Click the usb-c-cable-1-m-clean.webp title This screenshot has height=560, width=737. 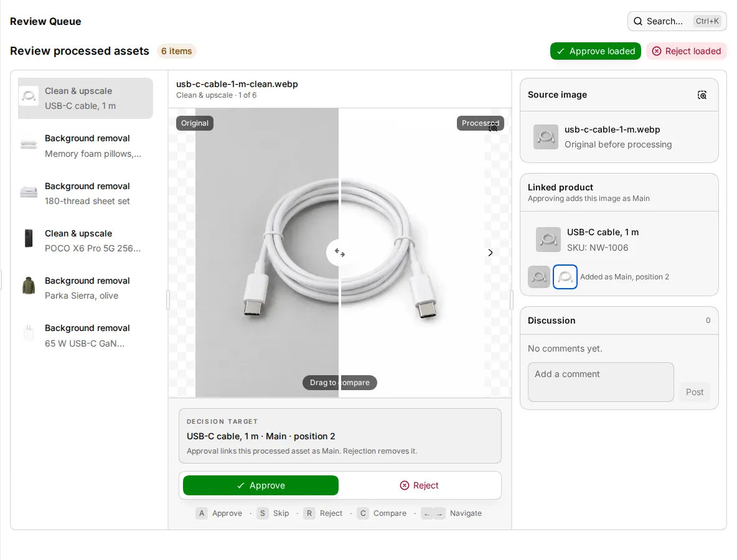(237, 84)
